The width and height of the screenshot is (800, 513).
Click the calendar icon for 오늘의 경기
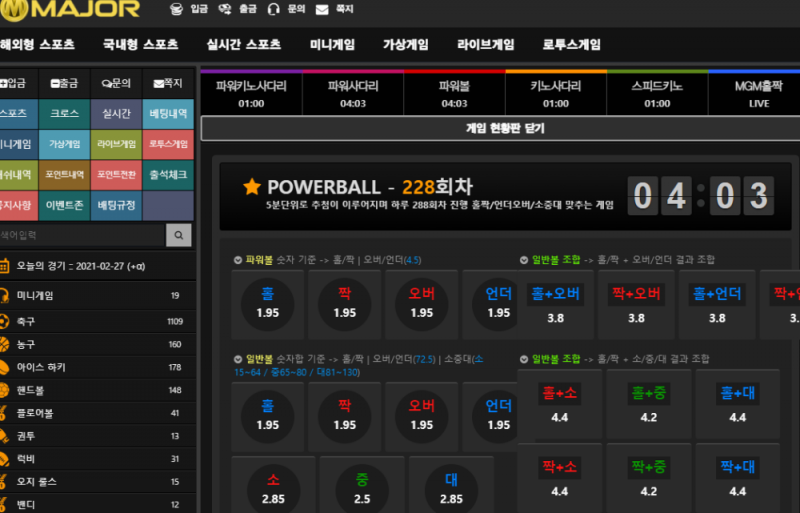coord(4,266)
